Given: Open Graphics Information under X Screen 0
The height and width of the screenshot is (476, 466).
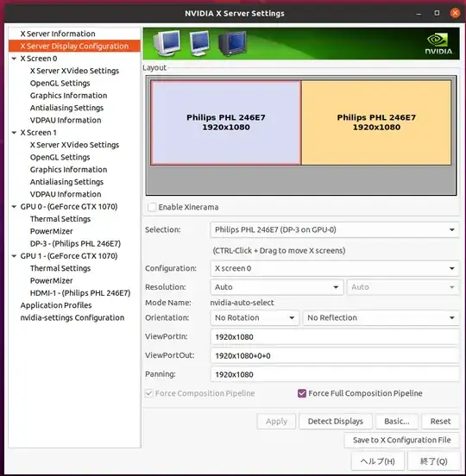Looking at the screenshot, I should (68, 96).
